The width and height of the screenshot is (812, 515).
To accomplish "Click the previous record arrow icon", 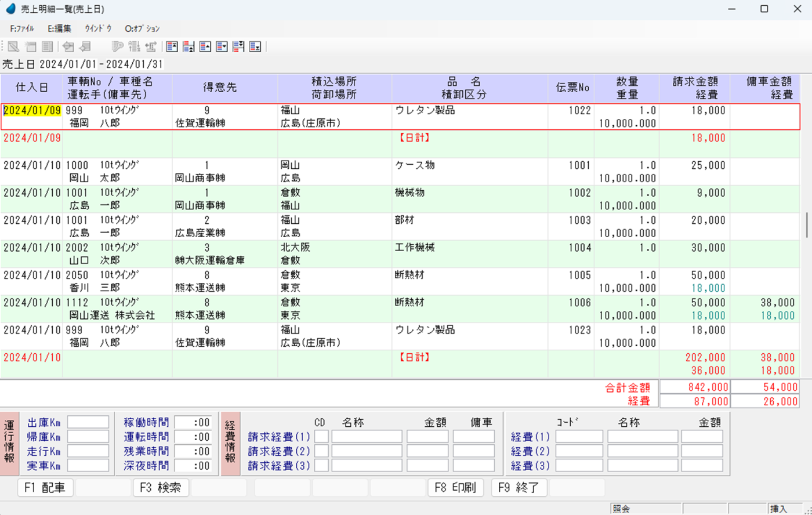I will click(x=205, y=47).
